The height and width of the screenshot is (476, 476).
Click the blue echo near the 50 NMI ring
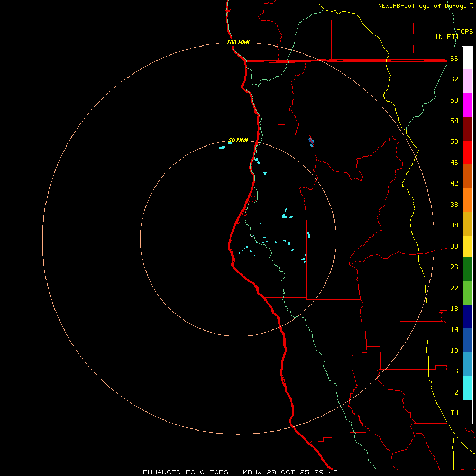click(x=312, y=141)
